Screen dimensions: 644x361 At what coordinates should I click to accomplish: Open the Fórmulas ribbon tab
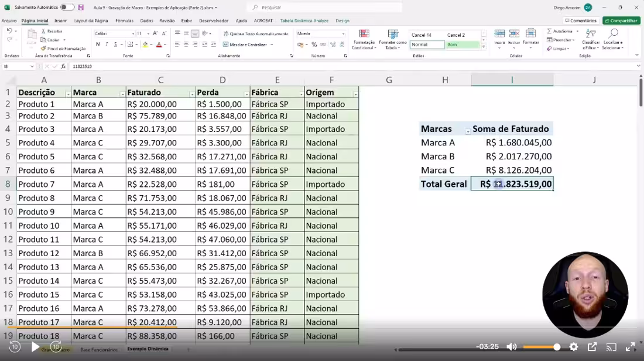[124, 21]
